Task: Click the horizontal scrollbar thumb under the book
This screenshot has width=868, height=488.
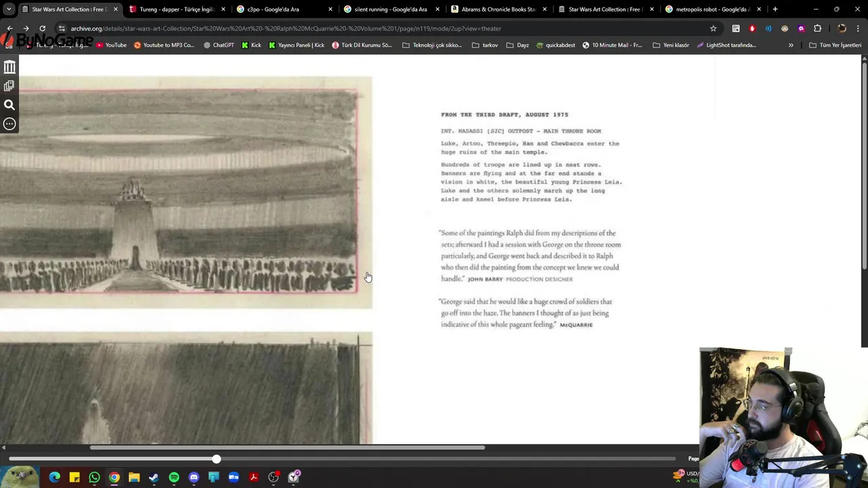Action: coord(288,447)
